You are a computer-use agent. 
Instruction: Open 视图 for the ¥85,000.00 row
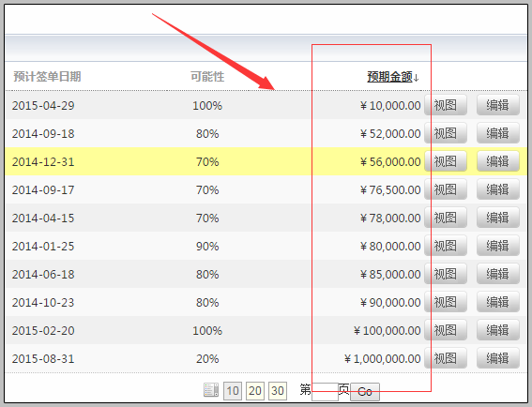click(446, 274)
